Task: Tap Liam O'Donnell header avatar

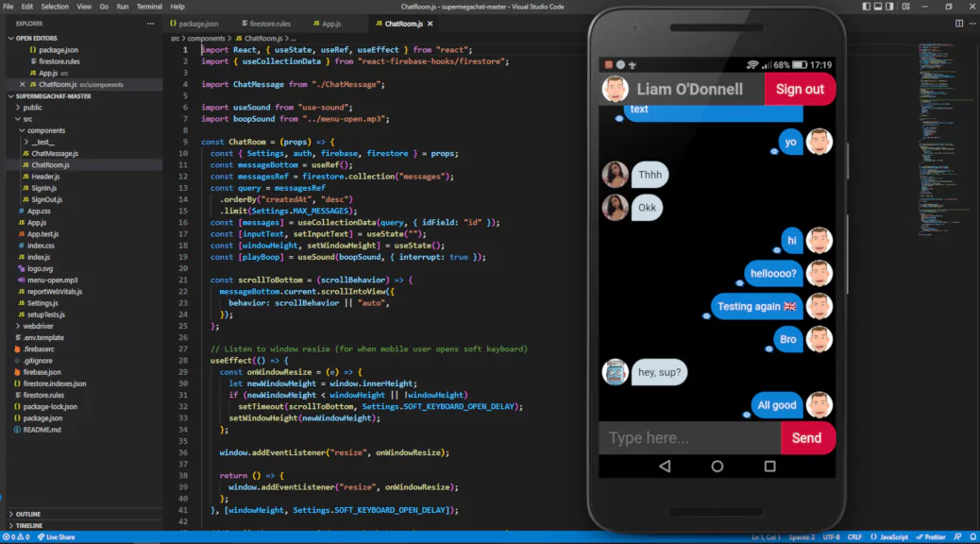Action: tap(615, 89)
